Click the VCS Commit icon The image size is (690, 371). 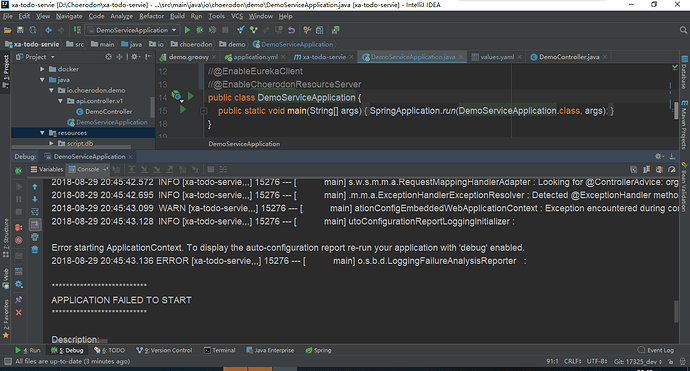tap(253, 30)
